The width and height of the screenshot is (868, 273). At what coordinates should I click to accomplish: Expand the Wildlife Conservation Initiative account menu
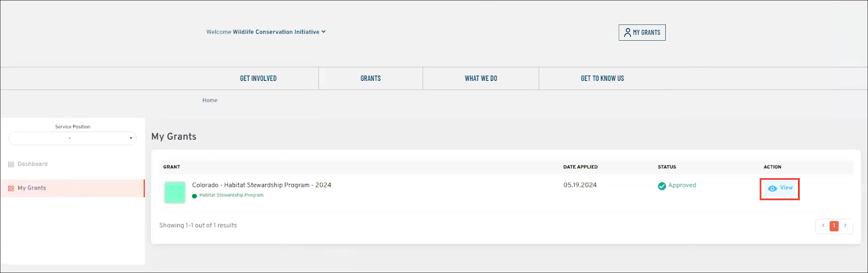tap(323, 32)
